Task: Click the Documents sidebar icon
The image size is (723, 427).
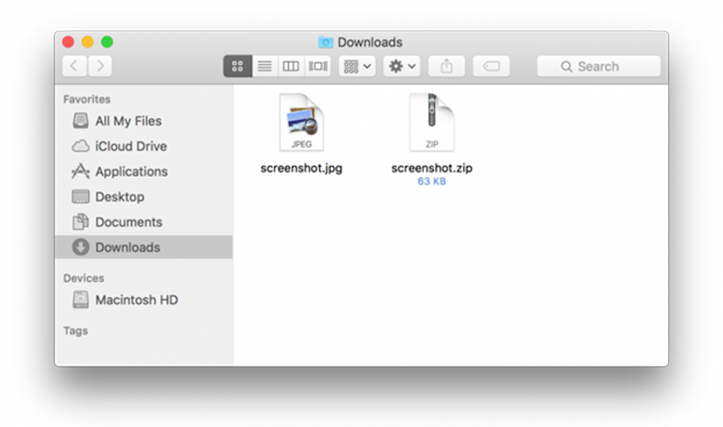Action: pos(80,222)
